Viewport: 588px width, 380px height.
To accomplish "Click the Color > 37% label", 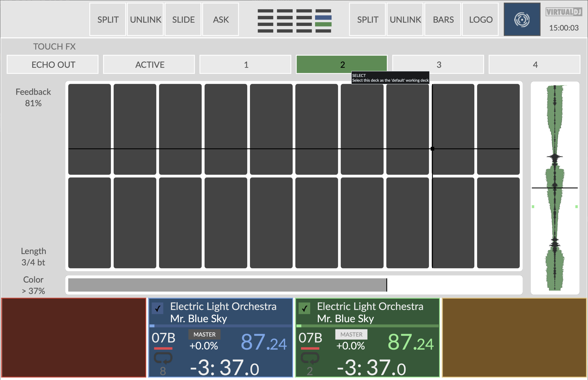I will [33, 285].
